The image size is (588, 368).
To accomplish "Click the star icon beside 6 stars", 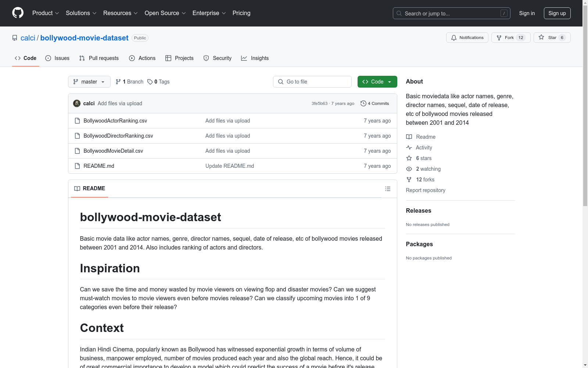I will tap(409, 158).
